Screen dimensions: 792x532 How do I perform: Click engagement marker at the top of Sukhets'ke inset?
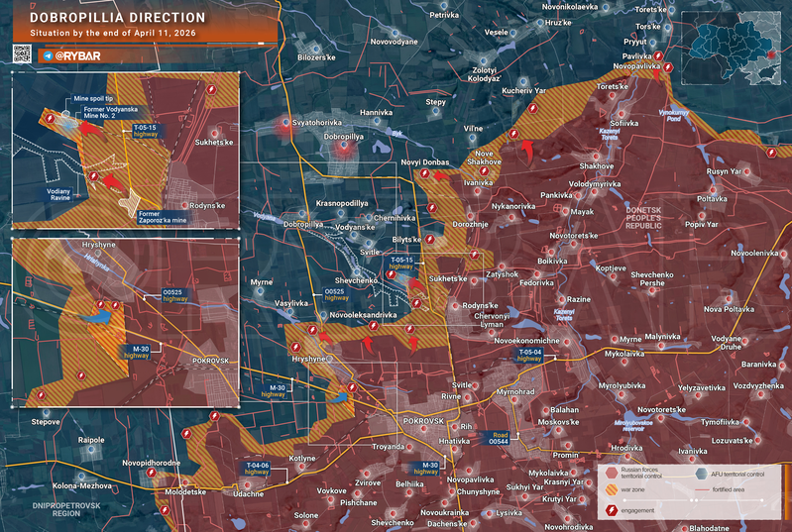[x=211, y=90]
